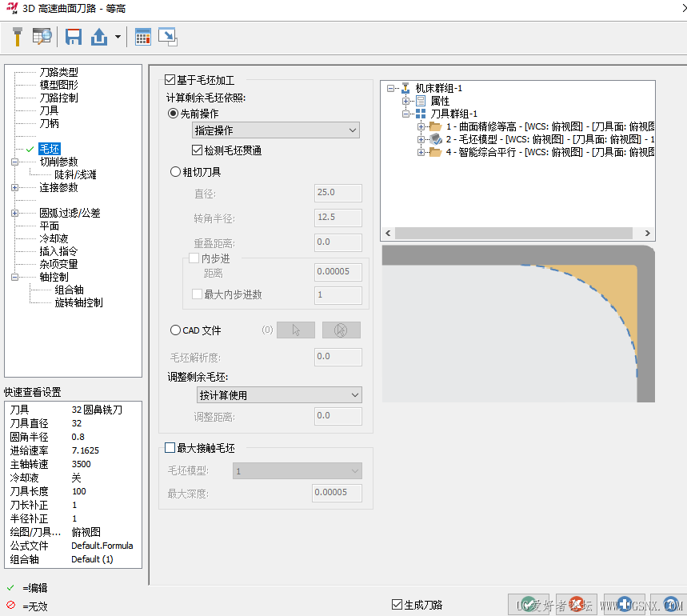The width and height of the screenshot is (687, 616).
Task: Save parameters with the floppy disk icon
Action: pos(74,37)
